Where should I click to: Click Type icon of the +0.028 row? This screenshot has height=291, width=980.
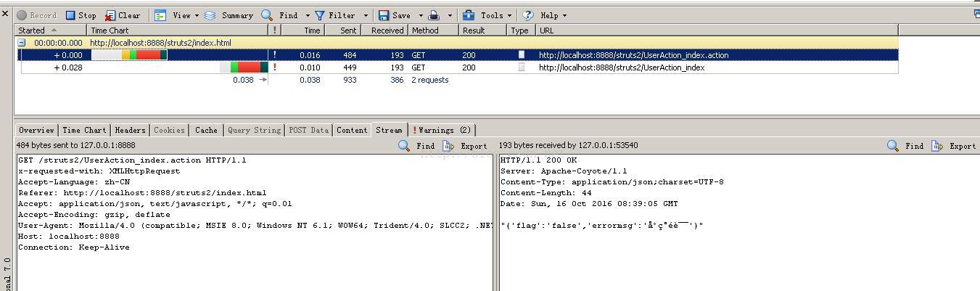pyautogui.click(x=521, y=67)
